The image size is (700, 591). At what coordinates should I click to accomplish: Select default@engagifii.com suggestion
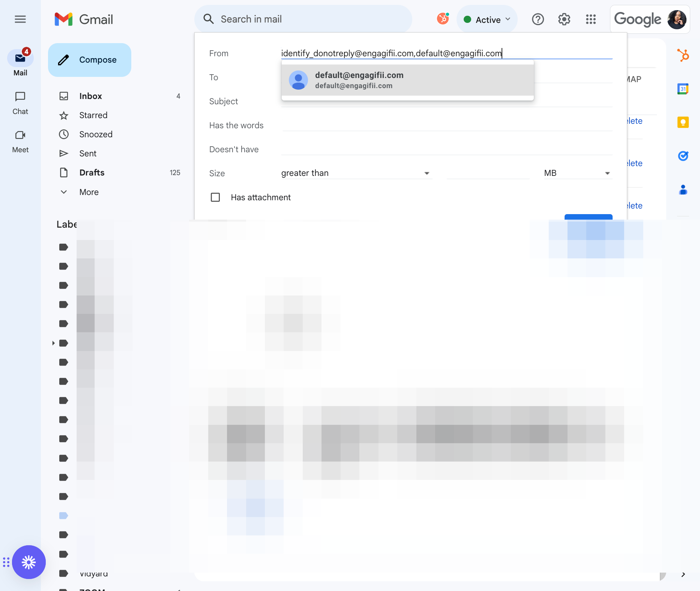click(407, 80)
